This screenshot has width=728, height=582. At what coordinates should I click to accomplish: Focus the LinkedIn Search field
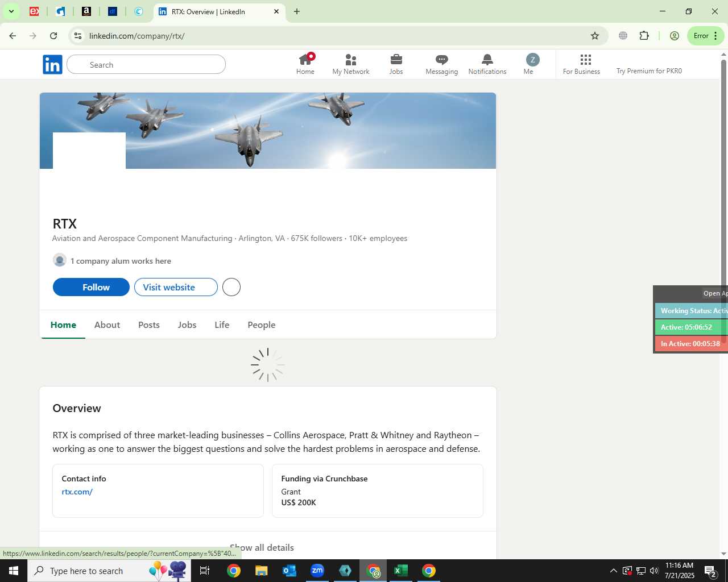pyautogui.click(x=146, y=65)
